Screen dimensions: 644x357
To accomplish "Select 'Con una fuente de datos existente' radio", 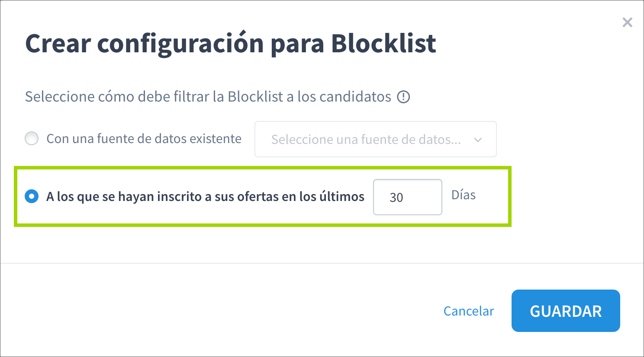I will (31, 139).
